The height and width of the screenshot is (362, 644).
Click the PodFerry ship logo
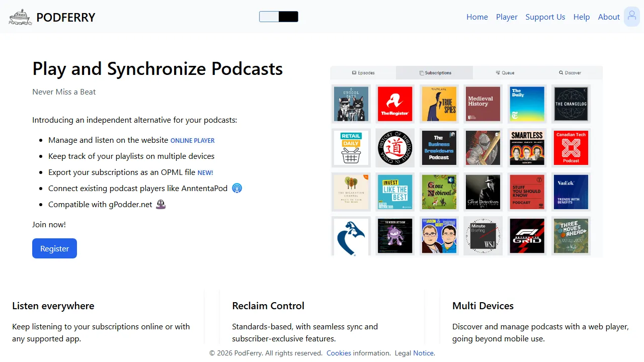20,17
